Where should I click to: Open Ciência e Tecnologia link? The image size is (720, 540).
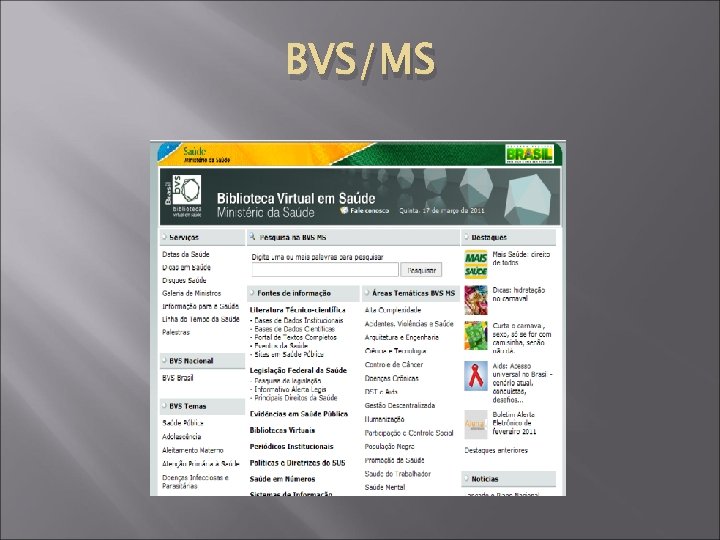pyautogui.click(x=395, y=351)
